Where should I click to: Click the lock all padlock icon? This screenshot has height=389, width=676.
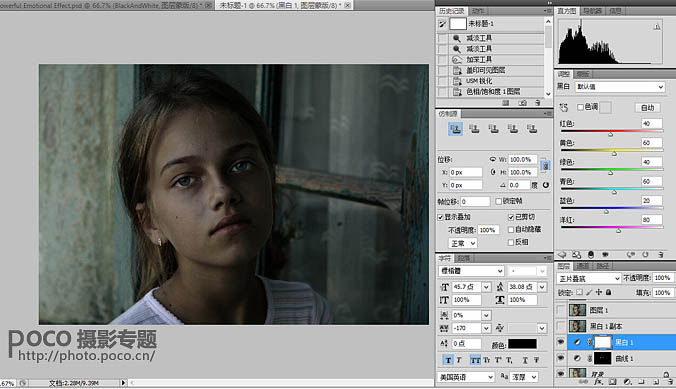609,292
